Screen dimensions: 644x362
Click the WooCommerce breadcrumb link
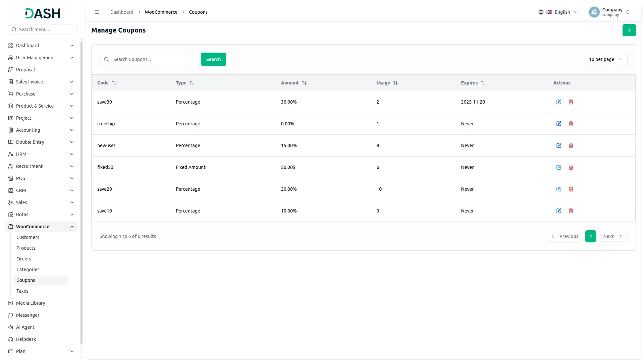(161, 12)
